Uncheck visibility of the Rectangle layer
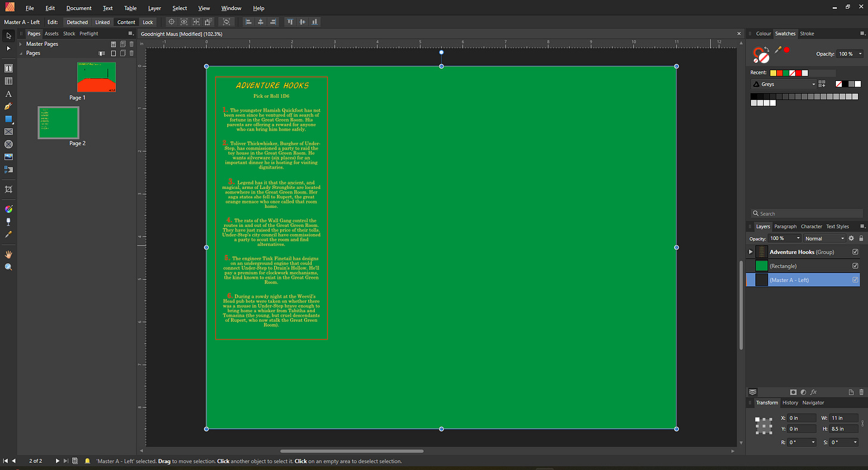 coord(855,266)
